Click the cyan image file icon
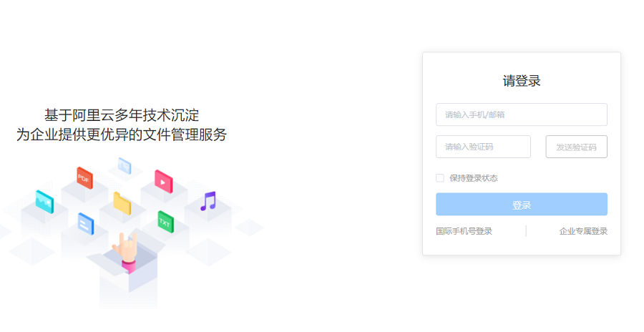The height and width of the screenshot is (332, 644). click(x=44, y=202)
